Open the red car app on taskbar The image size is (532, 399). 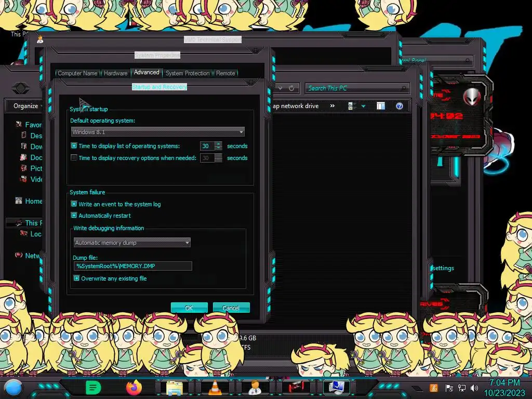(x=296, y=387)
